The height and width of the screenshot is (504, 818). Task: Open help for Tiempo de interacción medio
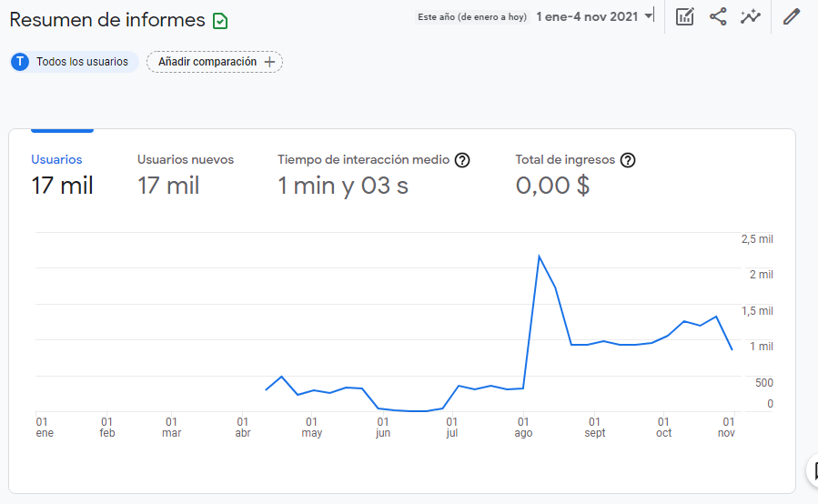coord(462,160)
